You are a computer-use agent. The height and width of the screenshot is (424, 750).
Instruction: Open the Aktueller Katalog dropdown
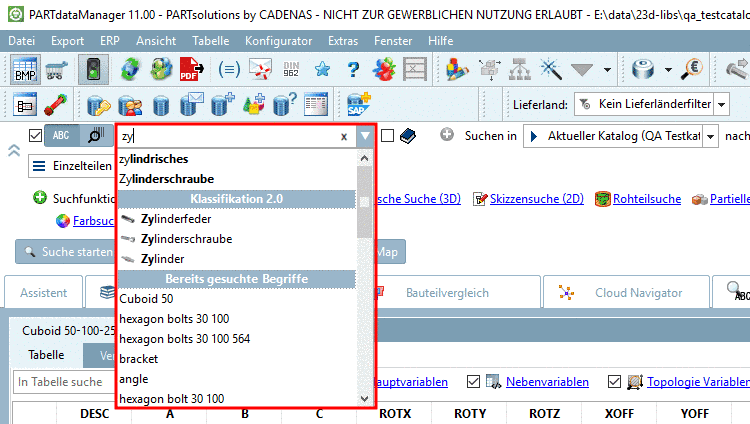pyautogui.click(x=711, y=136)
